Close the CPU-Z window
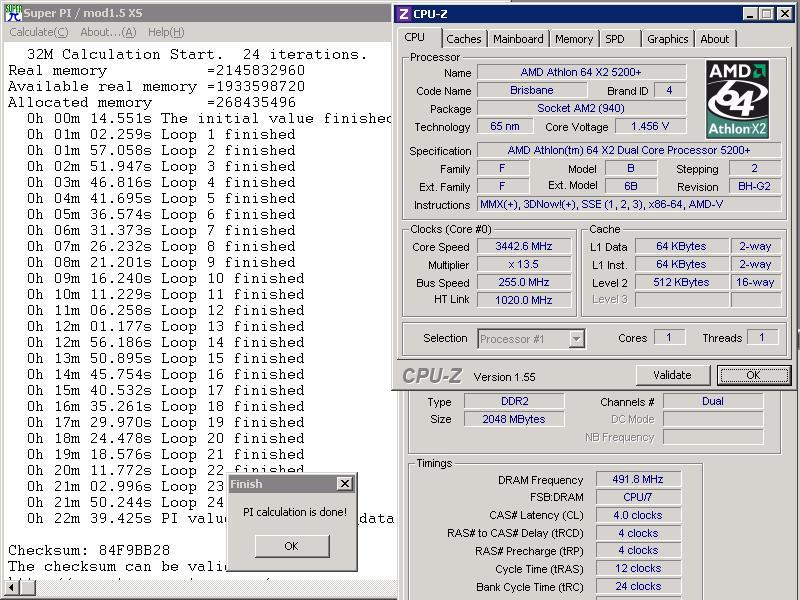Viewport: 800px width, 600px height. (x=785, y=14)
